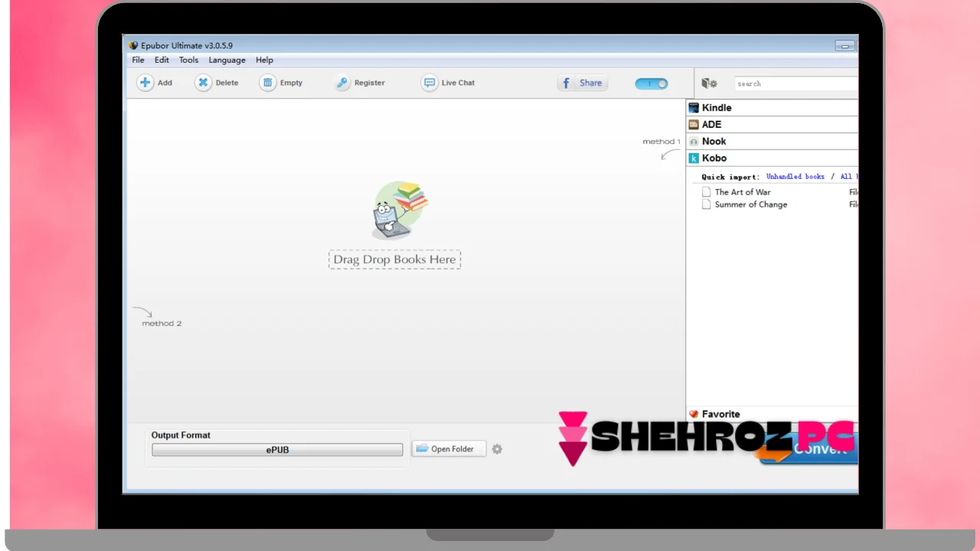Focus the search input field
The width and height of the screenshot is (980, 551).
[796, 83]
